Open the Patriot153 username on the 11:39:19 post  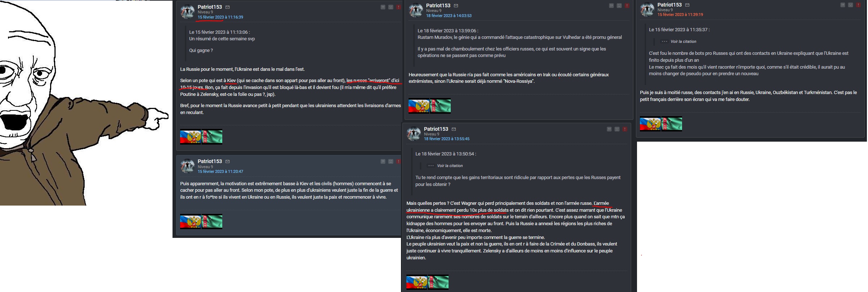tap(669, 5)
